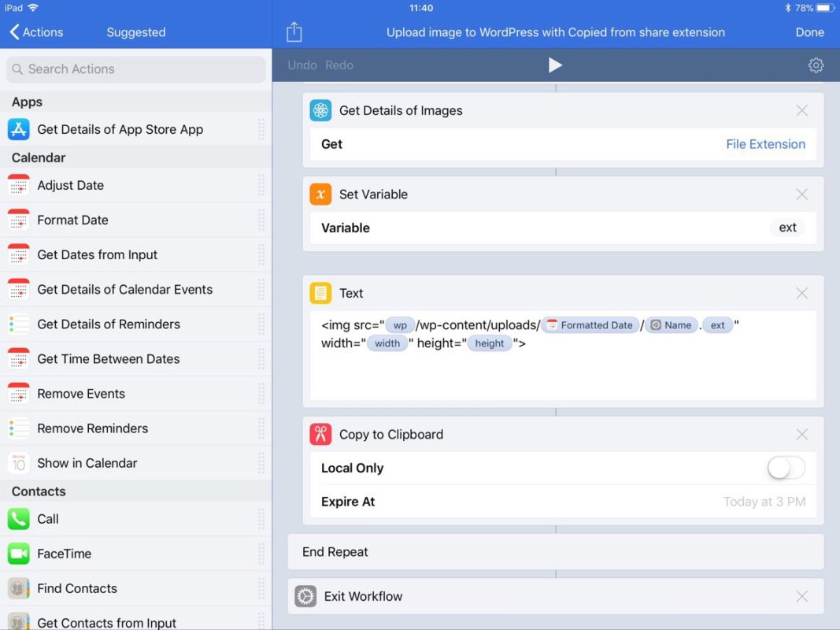Tap the ext token in Text
840x630 pixels.
[x=717, y=325]
